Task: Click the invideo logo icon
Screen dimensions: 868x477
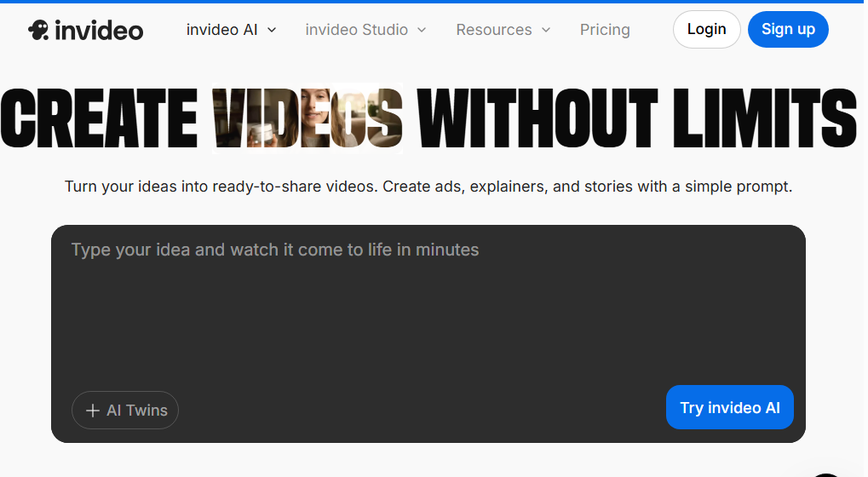Action: pos(38,30)
